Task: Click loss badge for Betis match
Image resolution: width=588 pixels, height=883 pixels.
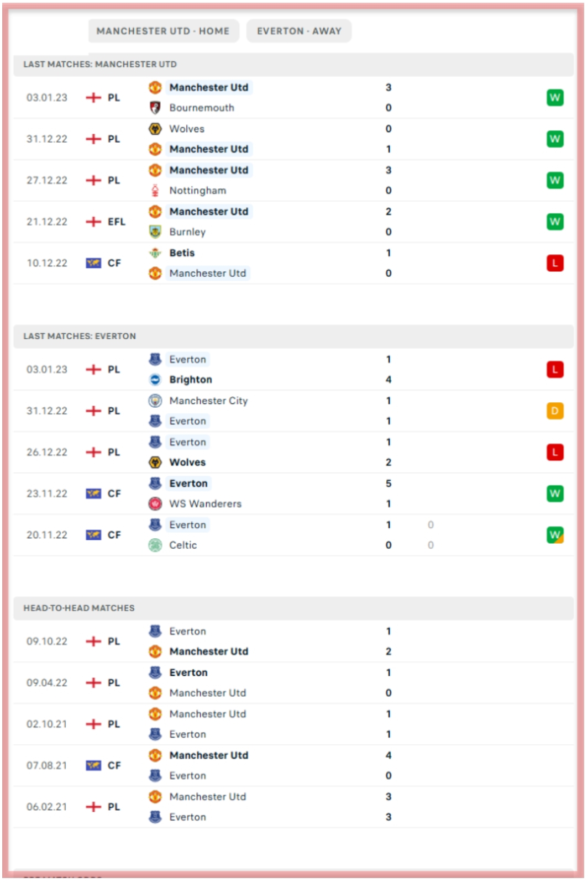Action: click(555, 263)
